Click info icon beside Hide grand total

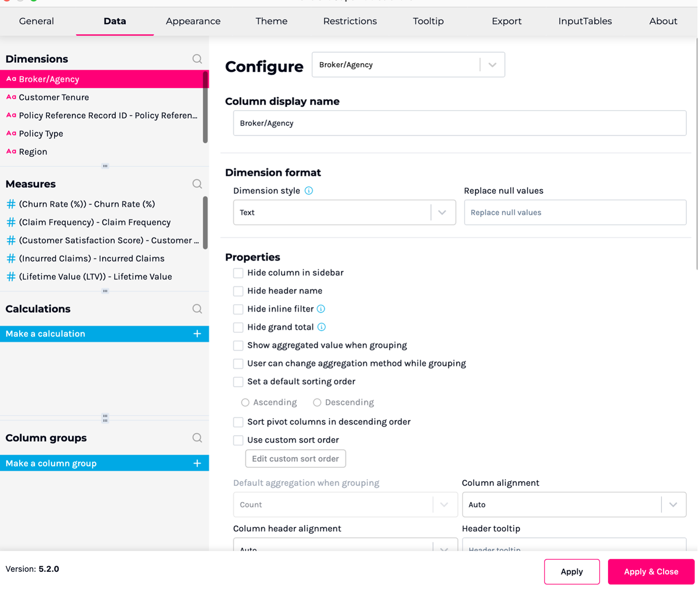pos(321,327)
